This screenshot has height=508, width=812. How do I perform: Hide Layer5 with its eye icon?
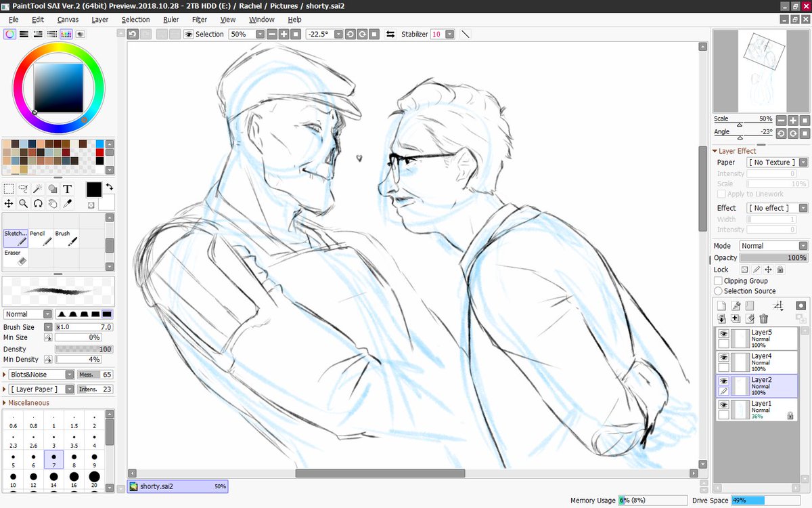(723, 333)
